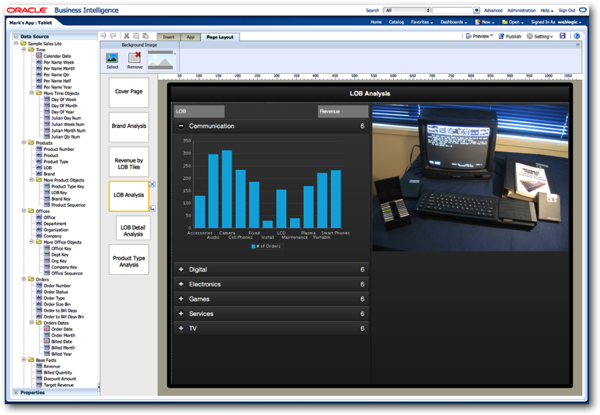Open the Open menu
Image resolution: width=600 pixels, height=415 pixels.
coord(513,22)
